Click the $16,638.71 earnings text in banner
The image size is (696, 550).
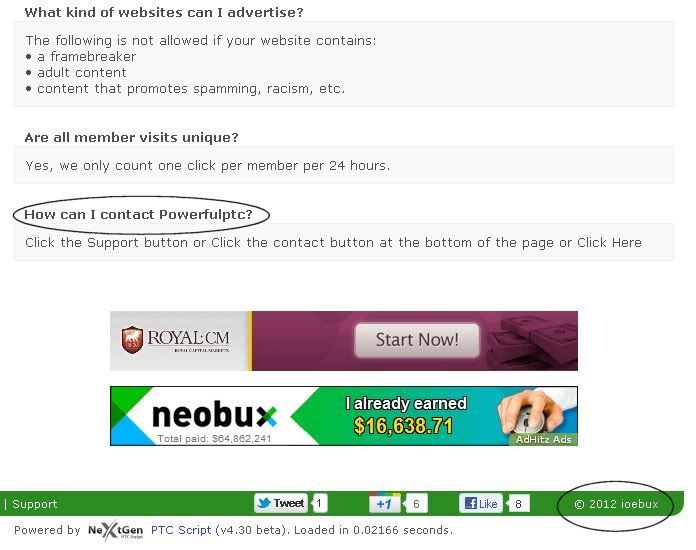pos(403,426)
